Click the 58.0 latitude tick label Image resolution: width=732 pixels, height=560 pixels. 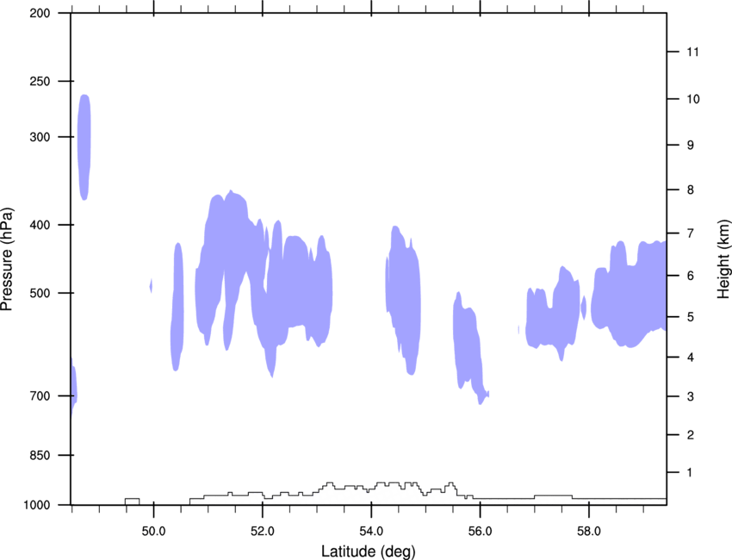tap(589, 532)
